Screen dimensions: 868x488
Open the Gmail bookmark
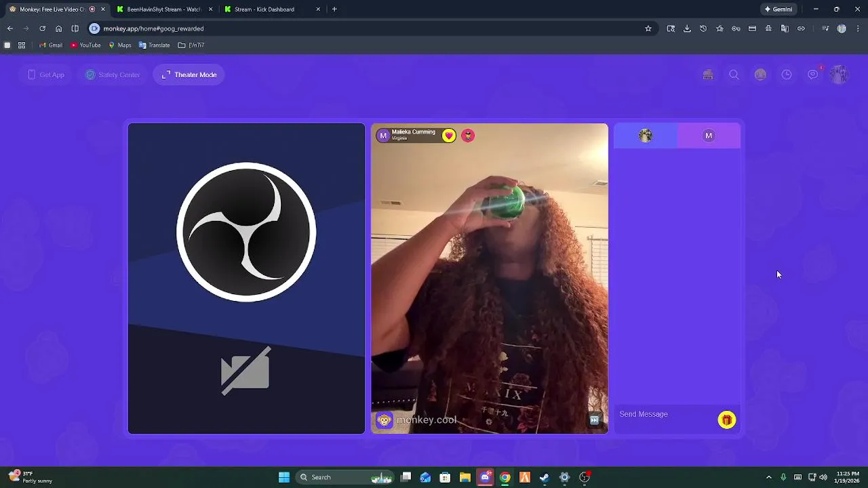click(x=51, y=45)
